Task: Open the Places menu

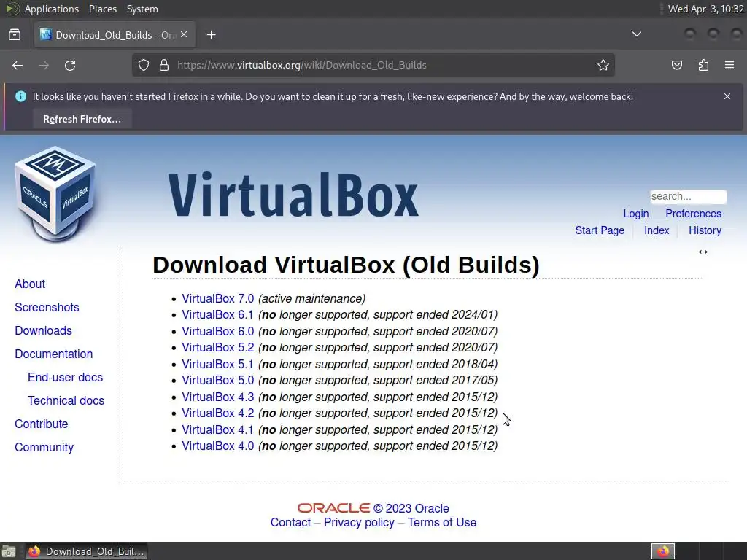Action: pos(102,9)
